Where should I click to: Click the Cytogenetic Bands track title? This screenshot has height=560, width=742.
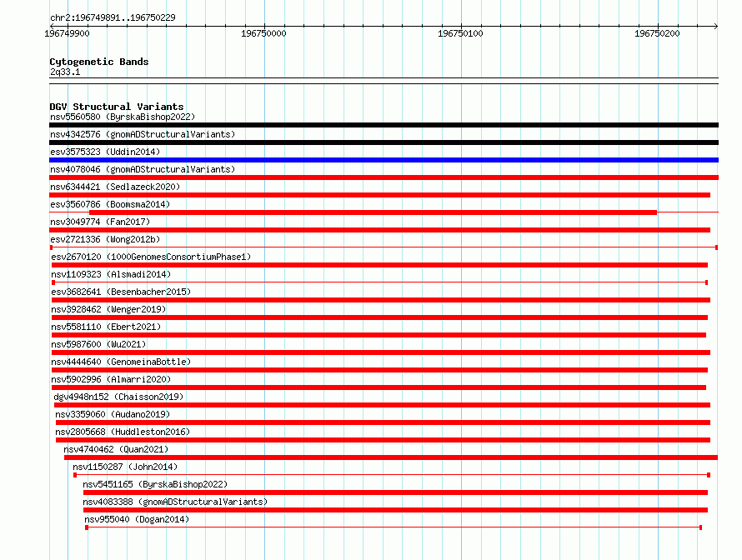(99, 62)
